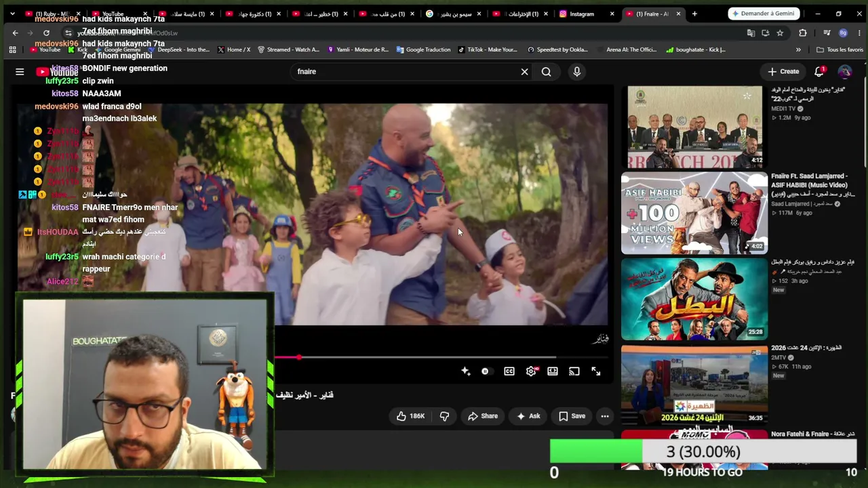
Task: Click the video title below the player
Action: [304, 395]
